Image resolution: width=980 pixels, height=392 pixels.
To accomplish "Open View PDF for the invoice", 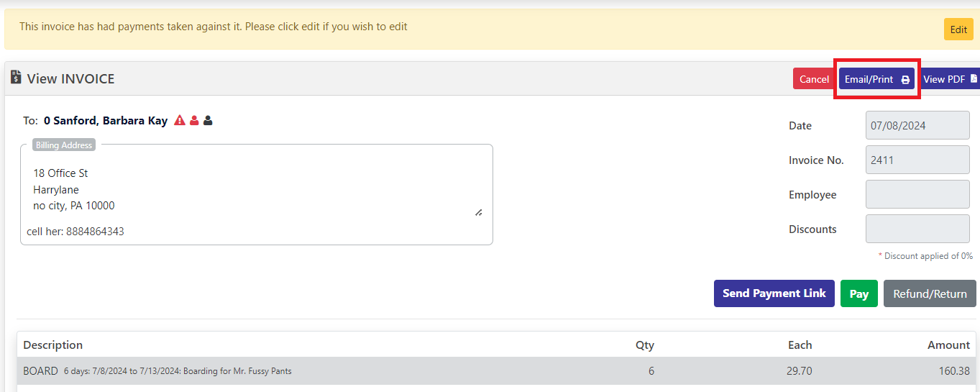I will pos(949,79).
